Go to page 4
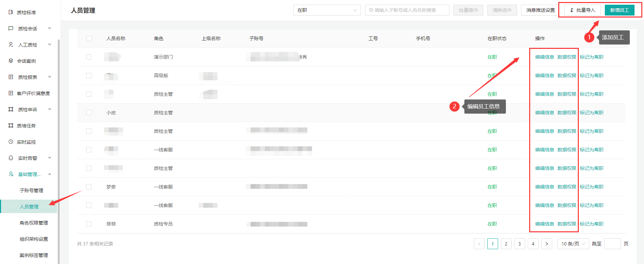The image size is (644, 264). tap(533, 244)
